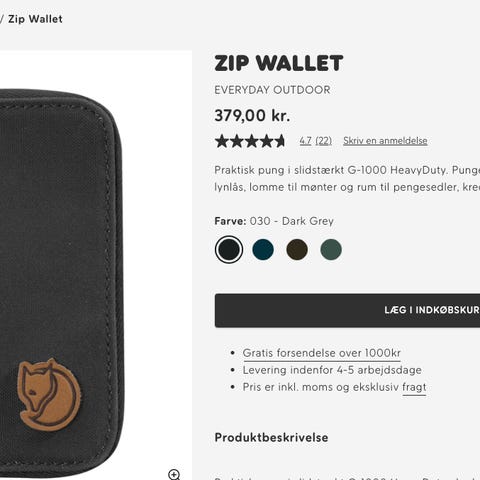
Task: Click the five-star rating icons
Action: coord(250,141)
